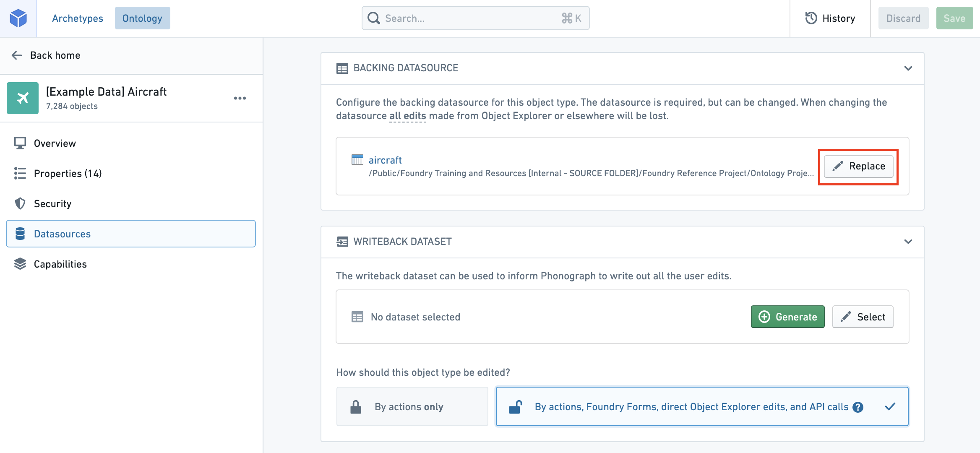
Task: Click the History clock icon
Action: pos(811,18)
